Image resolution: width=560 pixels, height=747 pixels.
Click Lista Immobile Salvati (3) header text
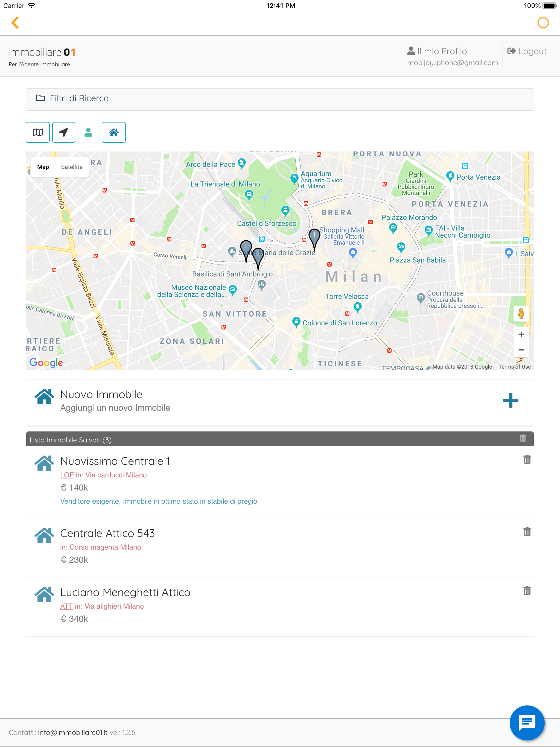pyautogui.click(x=70, y=440)
